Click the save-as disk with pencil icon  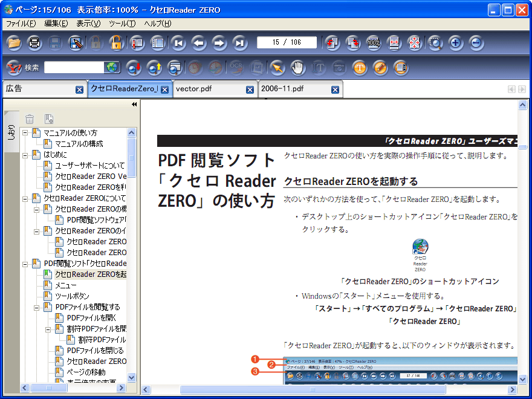(76, 43)
